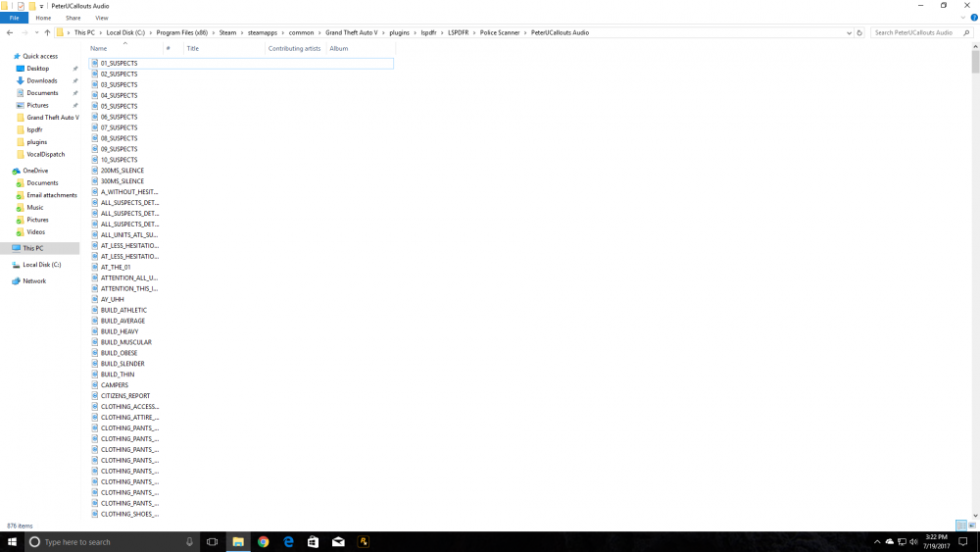Navigate to LSPDFR breadcrumb
Screen dimensions: 980x552
point(458,32)
